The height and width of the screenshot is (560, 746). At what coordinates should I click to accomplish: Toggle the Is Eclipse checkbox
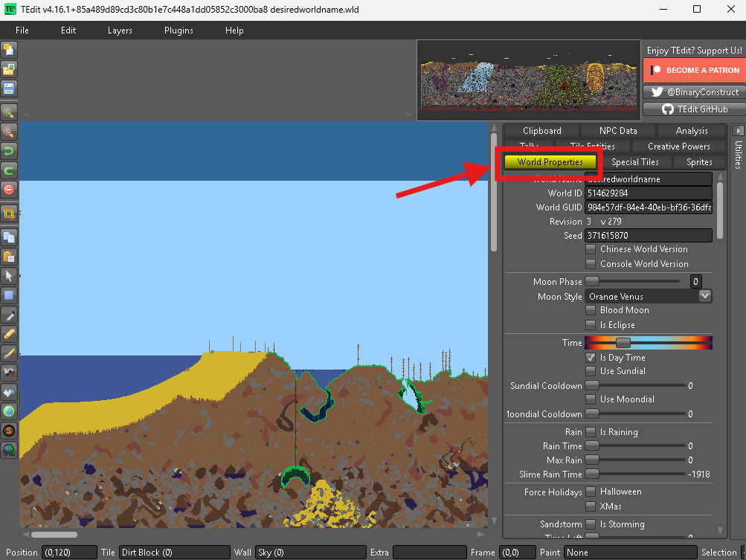[x=591, y=325]
